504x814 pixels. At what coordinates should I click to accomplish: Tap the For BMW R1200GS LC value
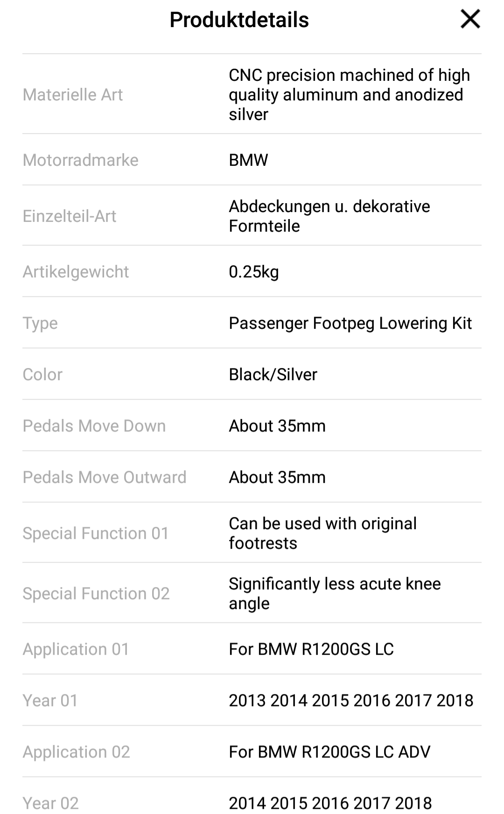pyautogui.click(x=311, y=649)
